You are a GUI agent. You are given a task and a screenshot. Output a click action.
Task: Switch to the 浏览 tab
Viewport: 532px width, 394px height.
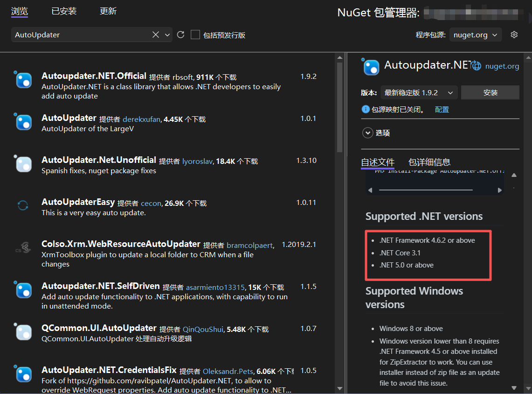pyautogui.click(x=19, y=11)
